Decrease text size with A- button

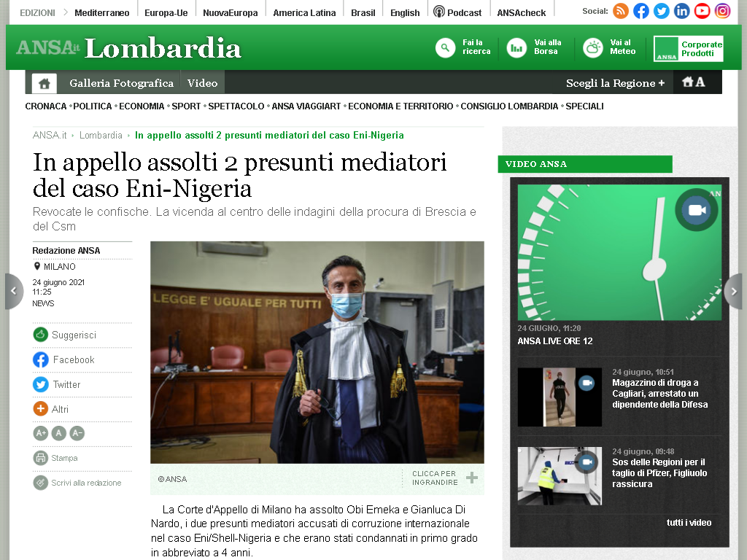(77, 433)
